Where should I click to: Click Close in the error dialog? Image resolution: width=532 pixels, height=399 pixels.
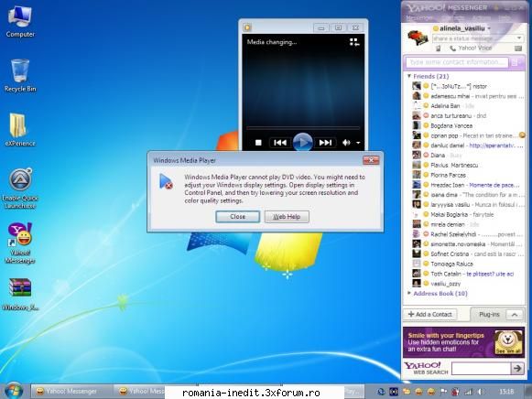237,217
